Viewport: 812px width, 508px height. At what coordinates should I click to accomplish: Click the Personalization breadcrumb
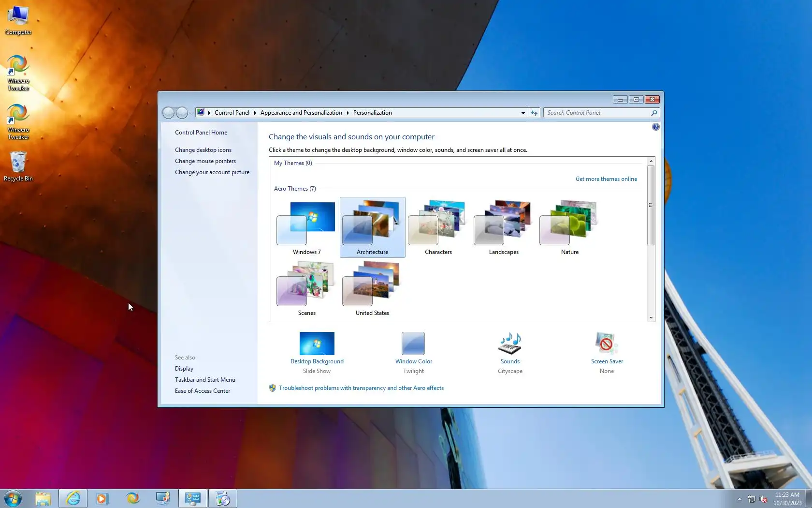point(373,113)
